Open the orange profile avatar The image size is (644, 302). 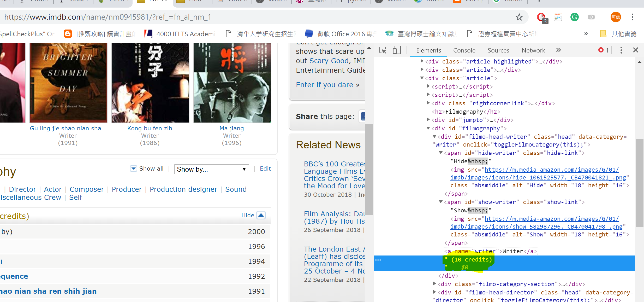[616, 17]
